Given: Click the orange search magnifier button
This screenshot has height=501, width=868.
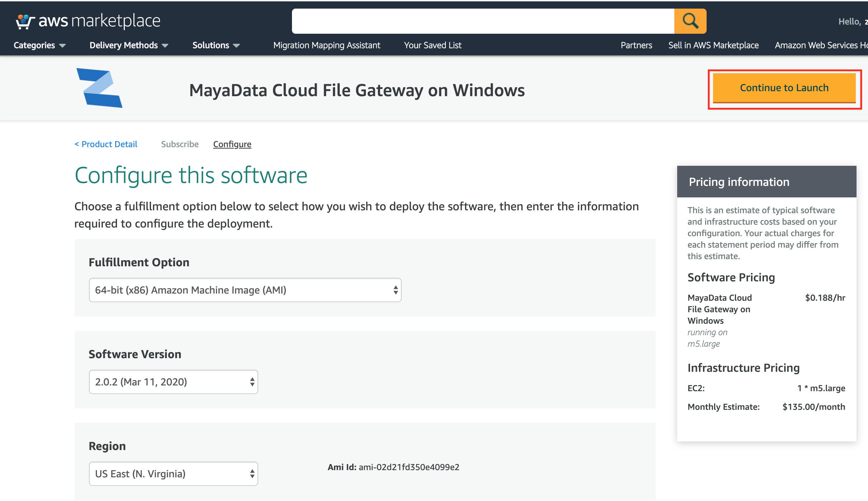Looking at the screenshot, I should pyautogui.click(x=690, y=21).
